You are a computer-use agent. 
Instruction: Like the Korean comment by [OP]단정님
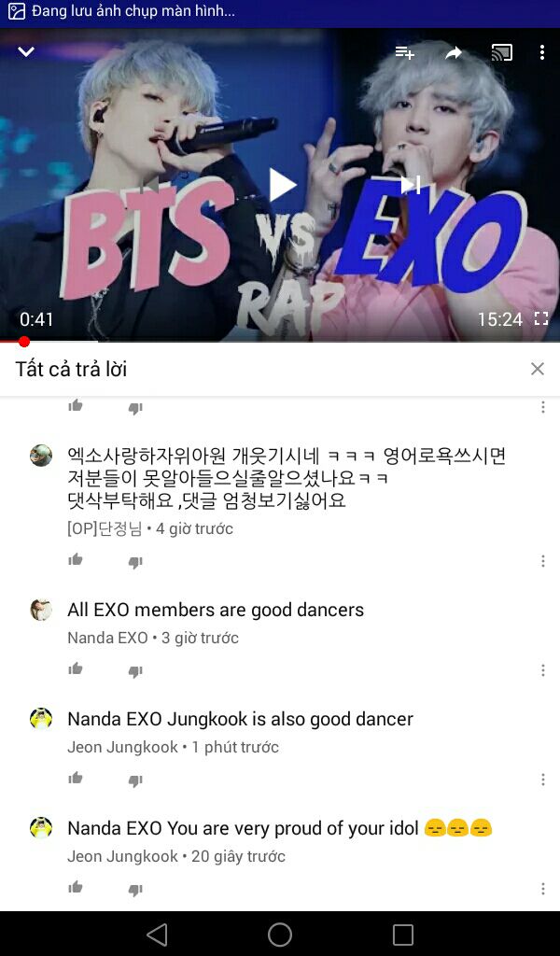pyautogui.click(x=76, y=560)
